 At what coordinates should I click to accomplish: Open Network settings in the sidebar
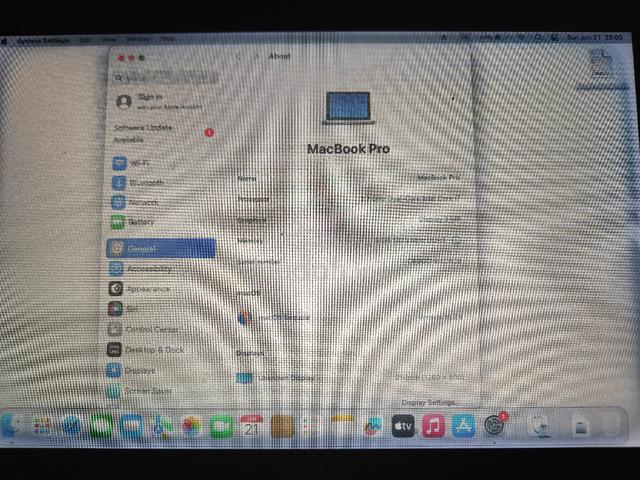click(161, 202)
